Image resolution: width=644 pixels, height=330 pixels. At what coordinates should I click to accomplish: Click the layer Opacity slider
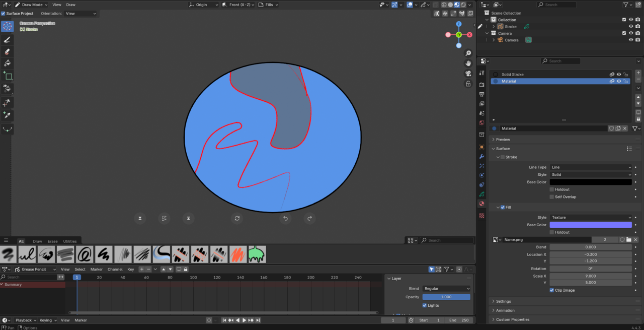[446, 297]
